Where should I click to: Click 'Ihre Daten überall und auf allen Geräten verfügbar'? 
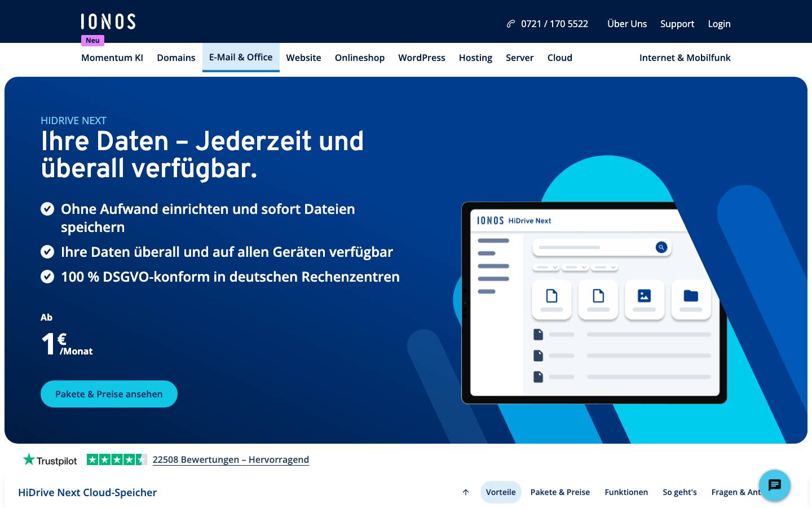227,252
